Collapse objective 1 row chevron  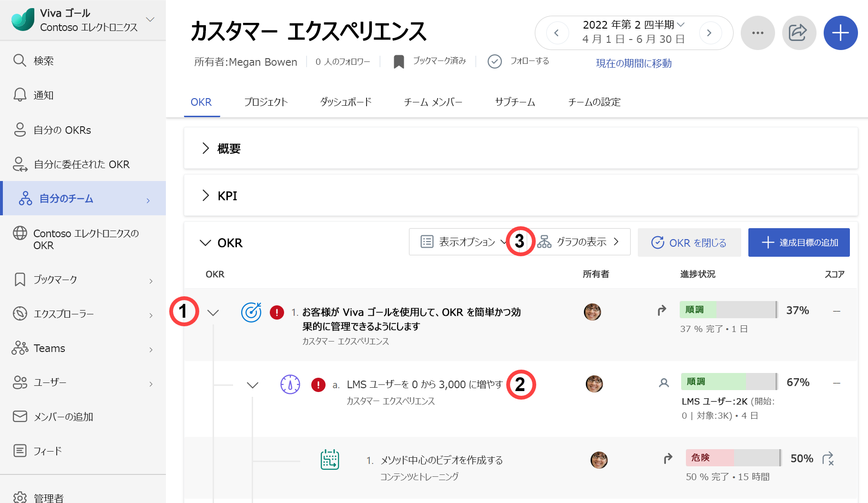(x=213, y=312)
